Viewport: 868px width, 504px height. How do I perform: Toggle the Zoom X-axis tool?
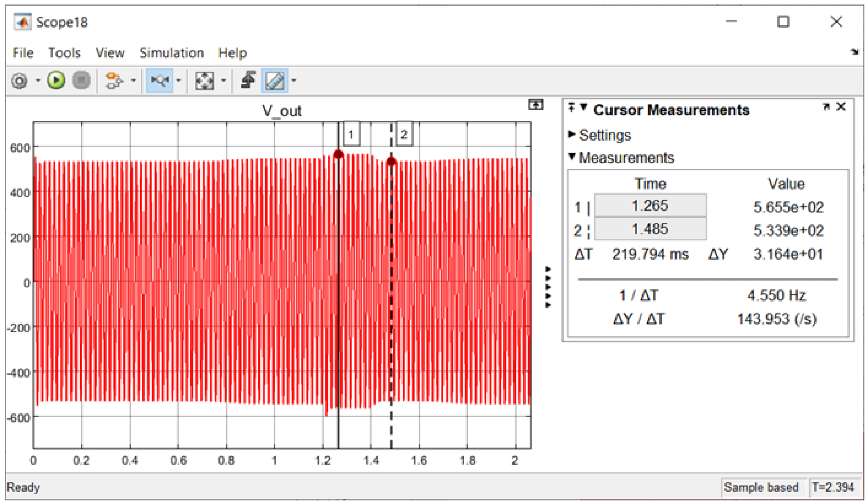click(x=159, y=80)
